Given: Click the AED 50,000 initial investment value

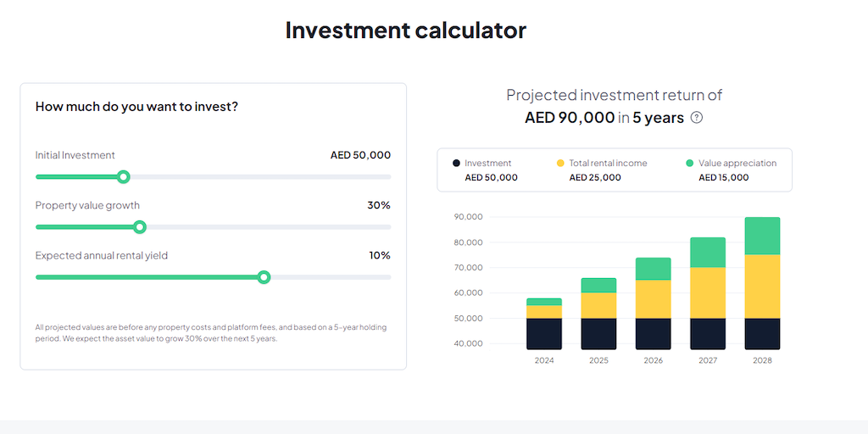Looking at the screenshot, I should pos(360,155).
